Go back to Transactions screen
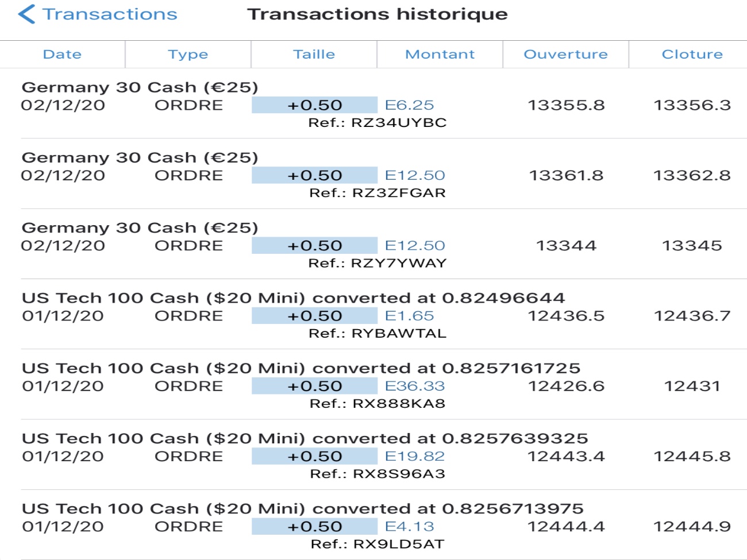Viewport: 747px width, 560px height. (110, 14)
